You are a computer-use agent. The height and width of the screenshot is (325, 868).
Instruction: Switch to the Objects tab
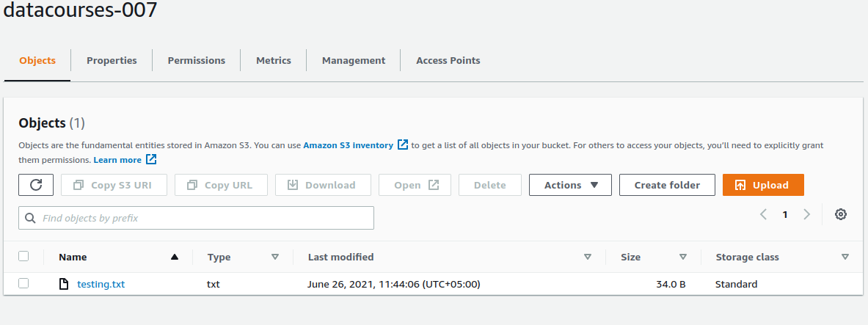tap(37, 60)
